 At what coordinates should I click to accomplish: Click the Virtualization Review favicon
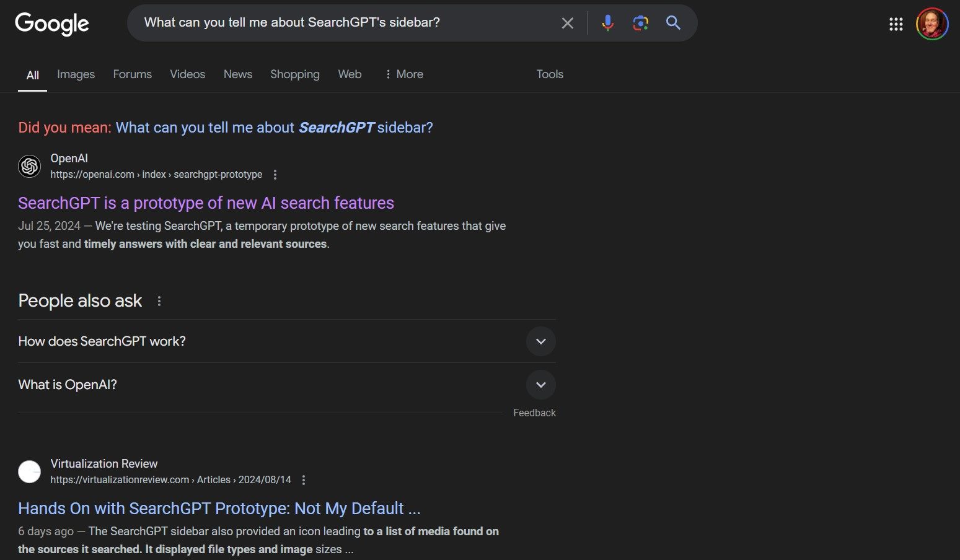(30, 471)
